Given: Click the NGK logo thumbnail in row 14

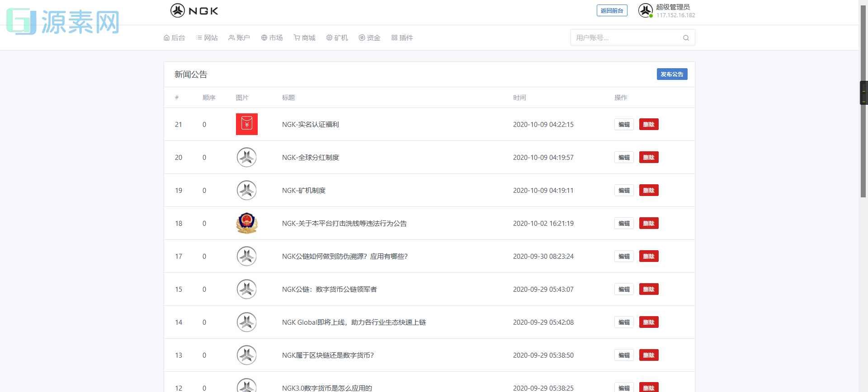Looking at the screenshot, I should point(247,322).
